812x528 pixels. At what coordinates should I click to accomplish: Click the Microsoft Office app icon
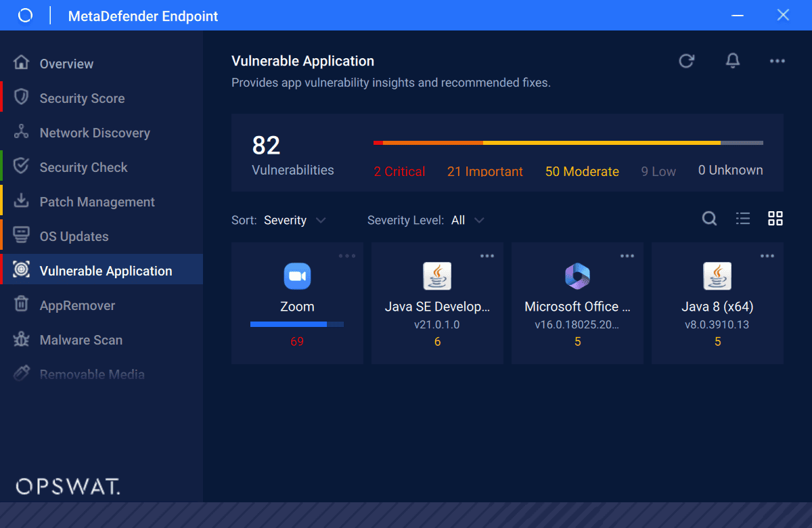pos(577,276)
